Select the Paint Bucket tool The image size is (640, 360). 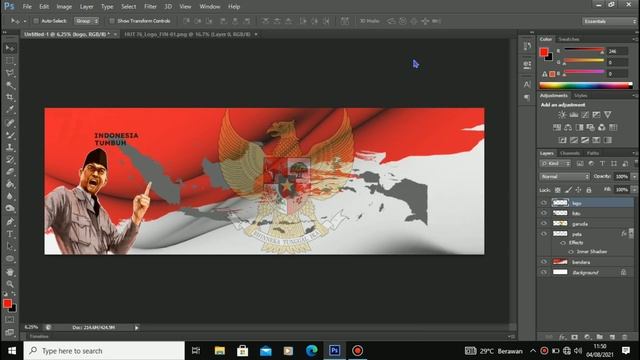10,184
